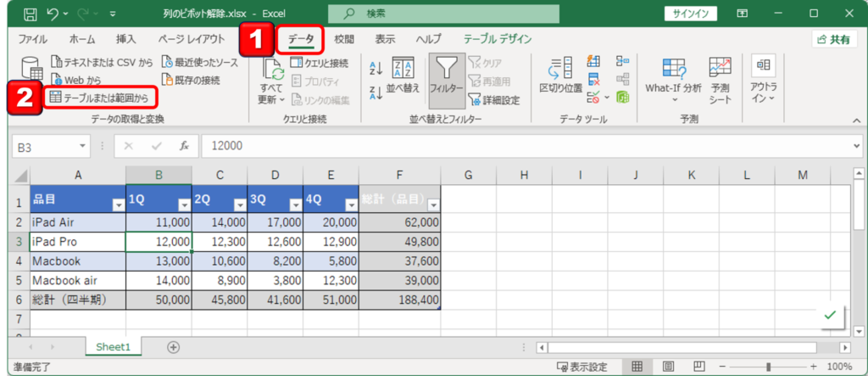868x376 pixels.
Task: Click テーブルまたは範囲から command
Action: pos(100,98)
